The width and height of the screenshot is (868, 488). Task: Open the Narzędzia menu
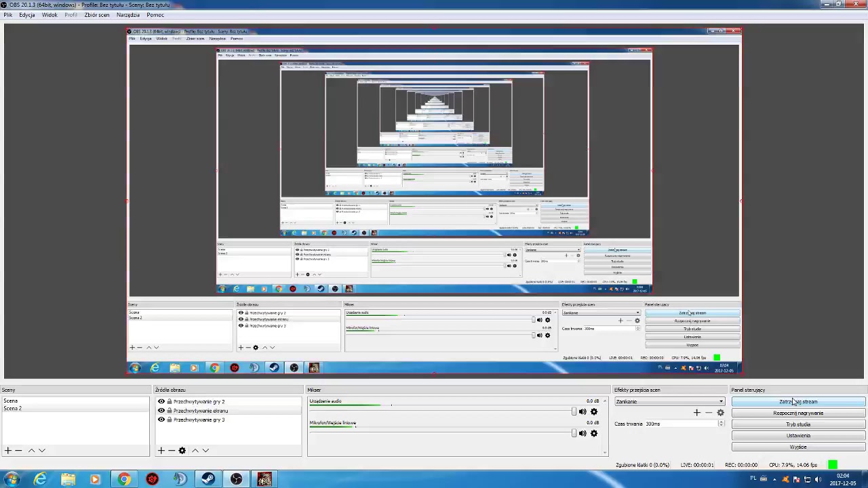tap(128, 15)
